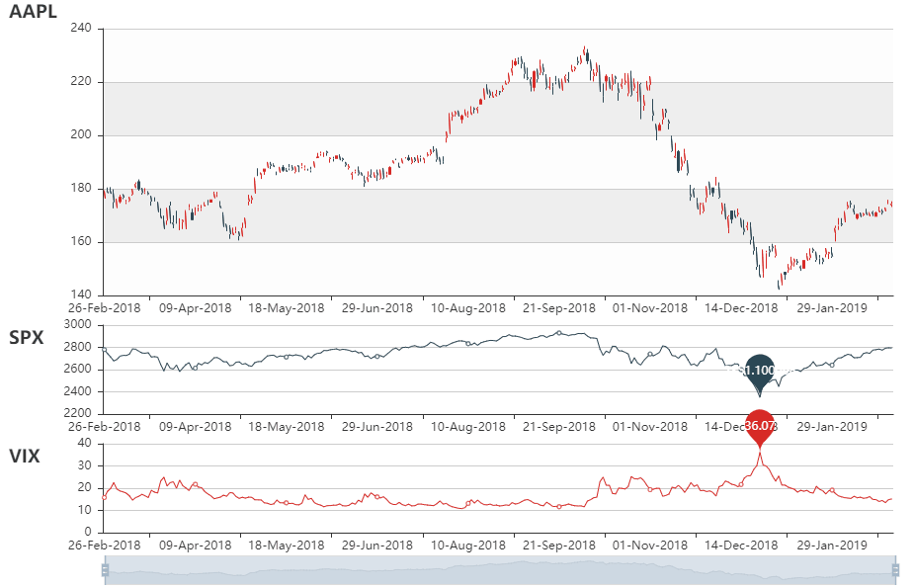914x588 pixels.
Task: Click the right data zoom slider handle
Action: (895, 570)
